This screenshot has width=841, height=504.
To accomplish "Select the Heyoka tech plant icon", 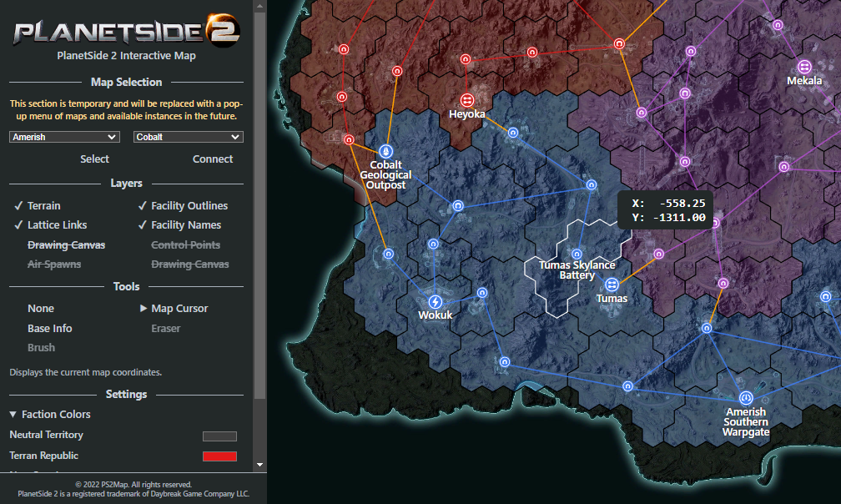I will pos(466,100).
